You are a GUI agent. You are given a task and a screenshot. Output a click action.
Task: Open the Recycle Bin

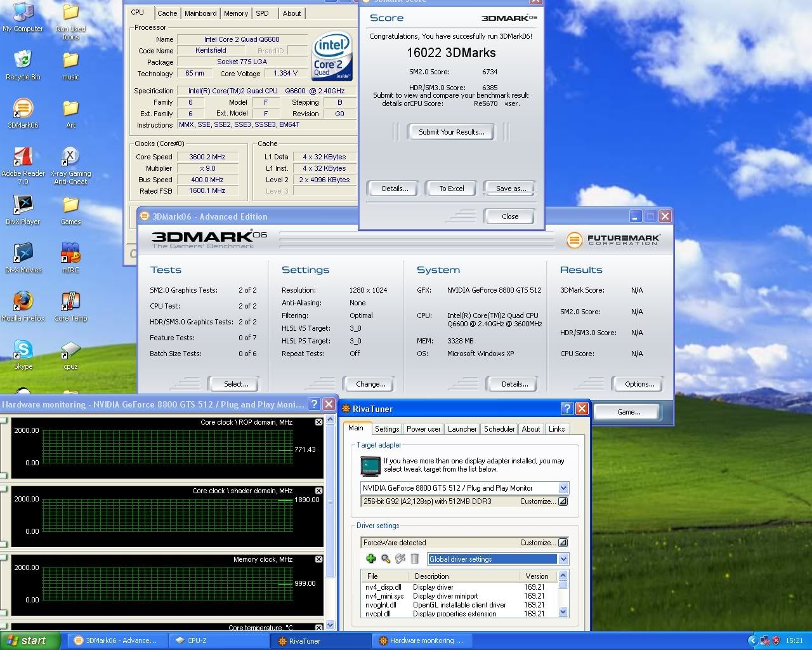[23, 60]
